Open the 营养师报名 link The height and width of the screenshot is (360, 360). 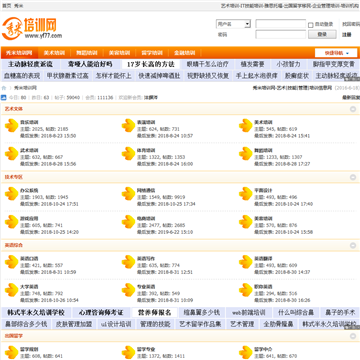(154, 313)
